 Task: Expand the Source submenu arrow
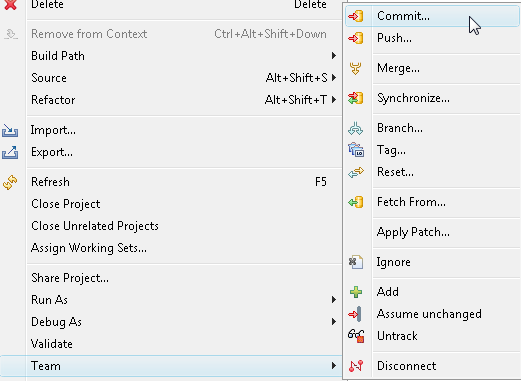pos(334,78)
